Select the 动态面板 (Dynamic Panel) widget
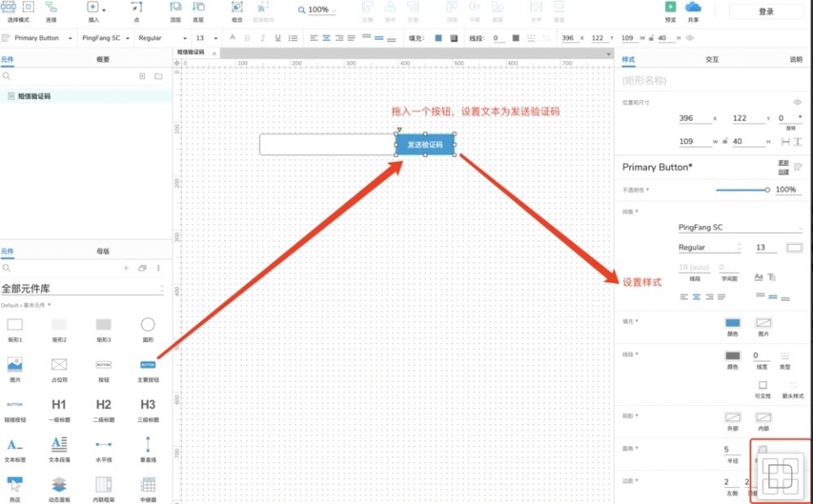The height and width of the screenshot is (504, 813). tap(59, 483)
